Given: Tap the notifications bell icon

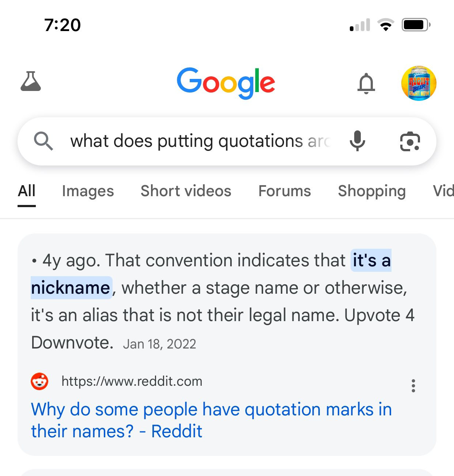Looking at the screenshot, I should [x=366, y=84].
